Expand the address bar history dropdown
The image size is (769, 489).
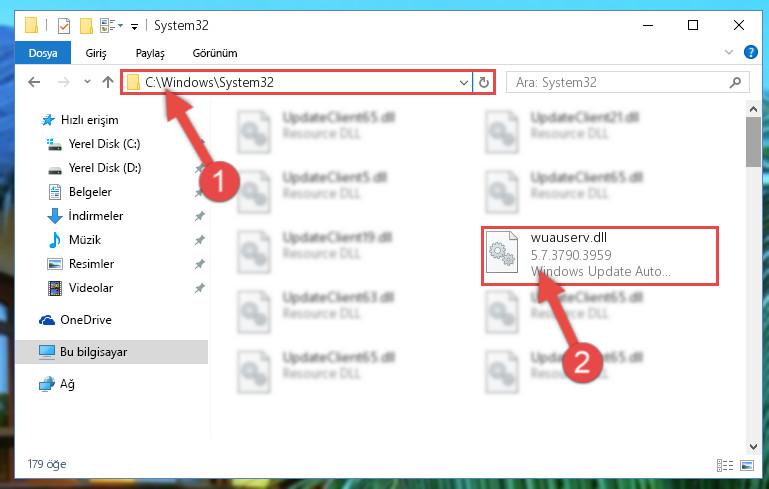463,82
